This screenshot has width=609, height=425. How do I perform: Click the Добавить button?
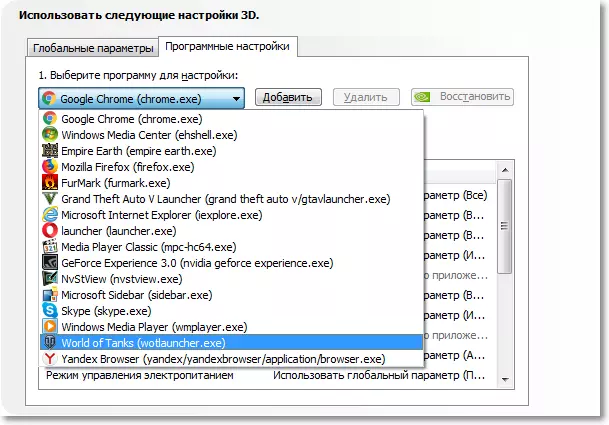click(x=288, y=97)
